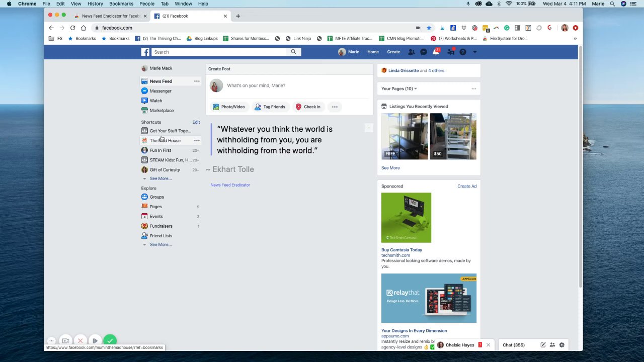
Task: Open Chat (355) panel
Action: (514, 345)
